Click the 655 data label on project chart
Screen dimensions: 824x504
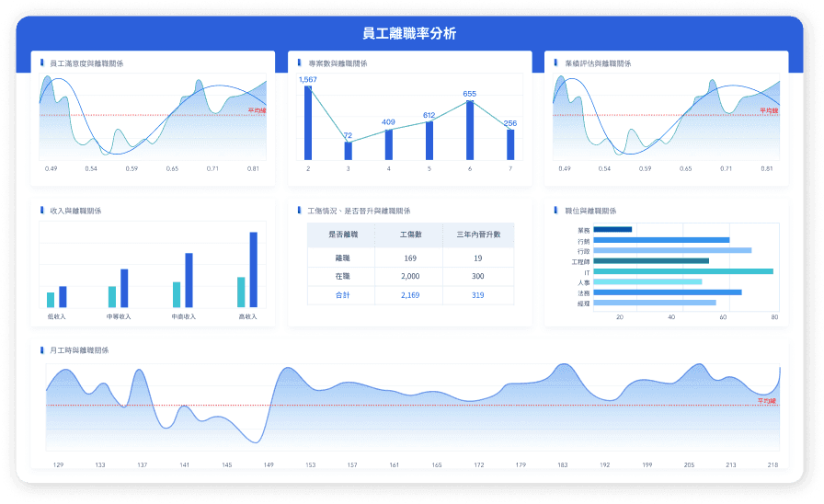coord(469,94)
